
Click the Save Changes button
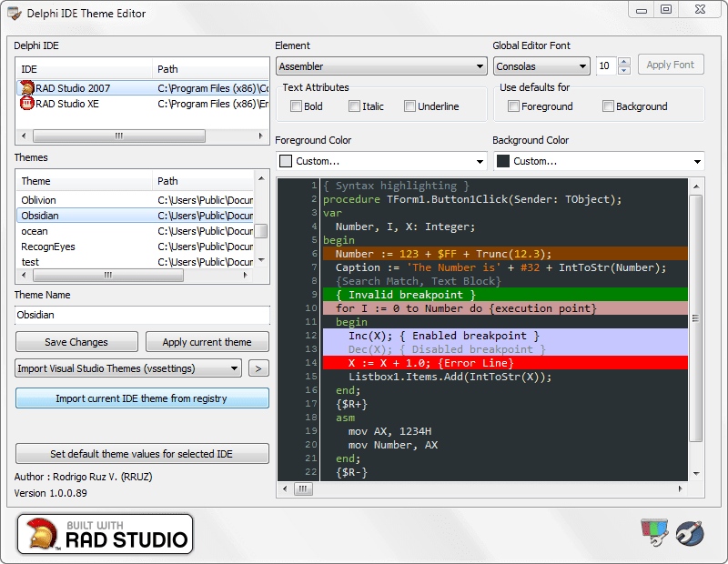tap(76, 342)
